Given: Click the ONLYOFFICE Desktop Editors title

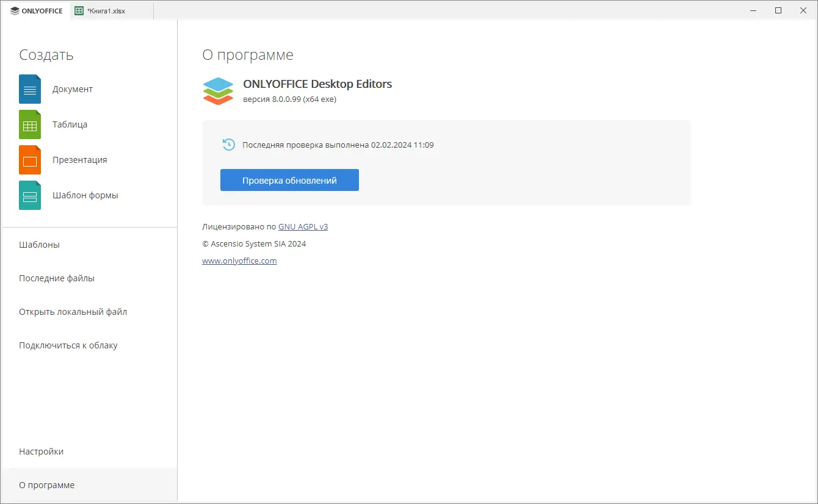Looking at the screenshot, I should (x=317, y=84).
